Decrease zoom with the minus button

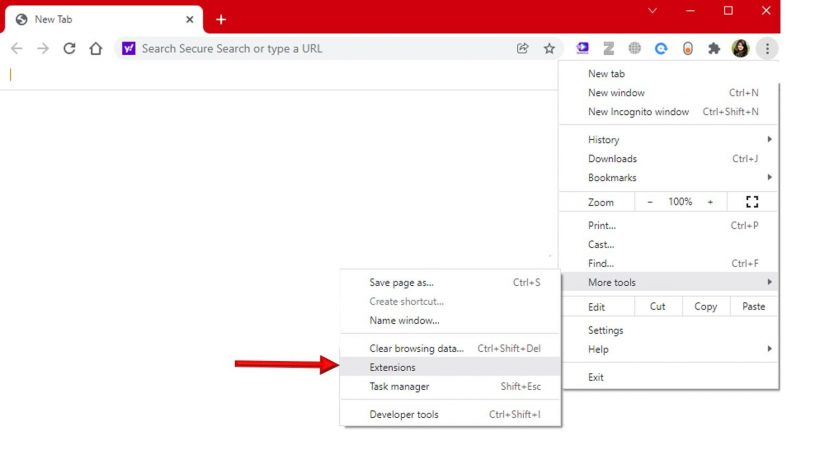[650, 202]
